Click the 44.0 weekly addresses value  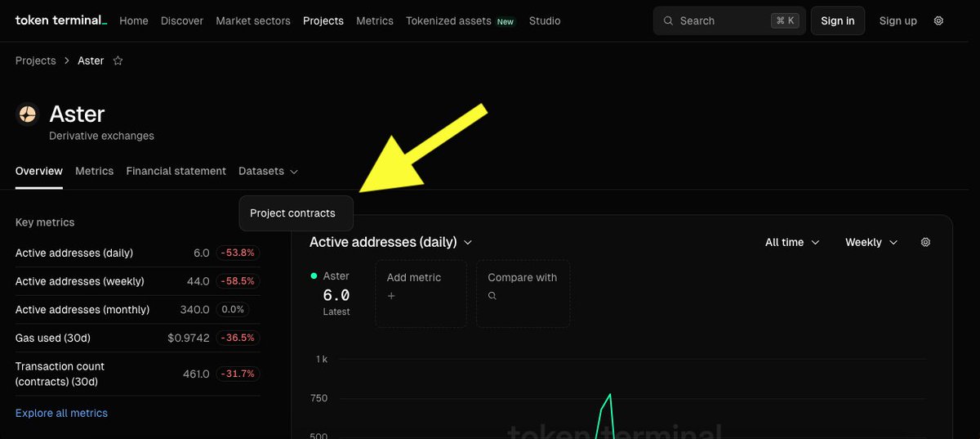point(198,281)
